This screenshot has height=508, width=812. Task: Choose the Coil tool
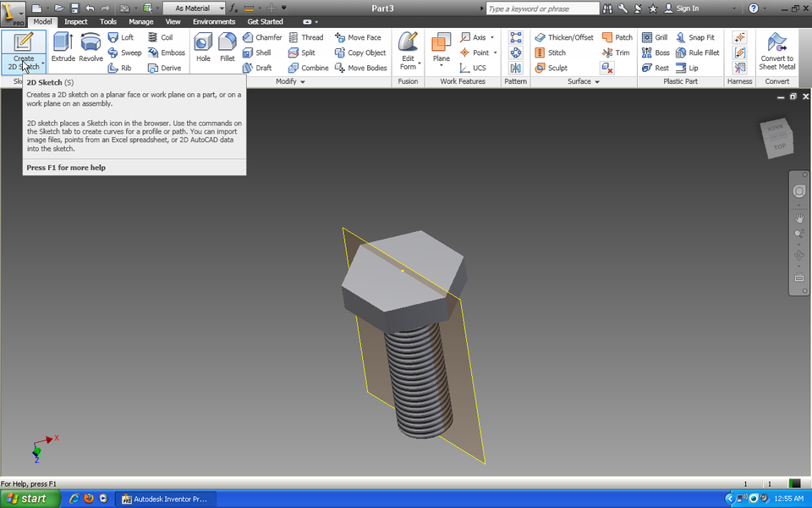(x=160, y=37)
